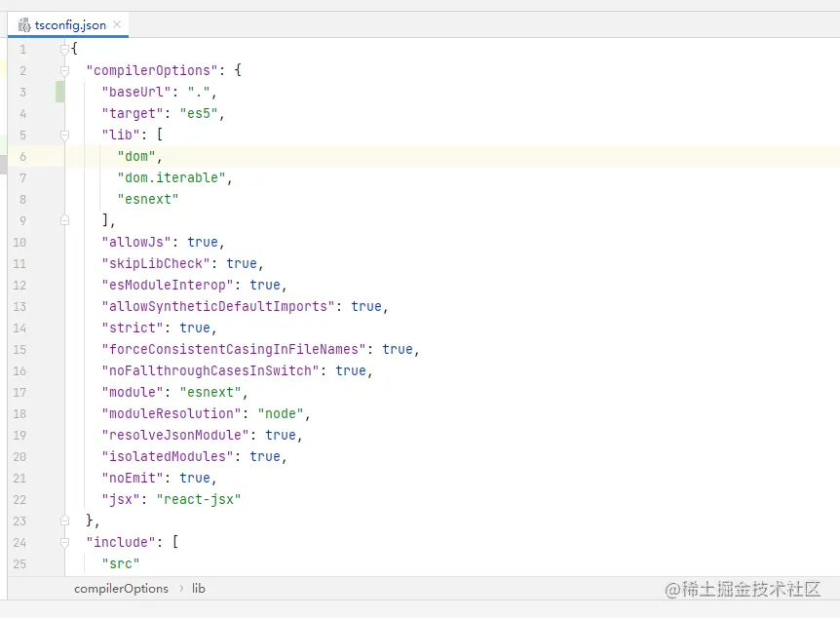Close the tsconfig.json tab
Image resolution: width=840 pixels, height=618 pixels.
(117, 24)
